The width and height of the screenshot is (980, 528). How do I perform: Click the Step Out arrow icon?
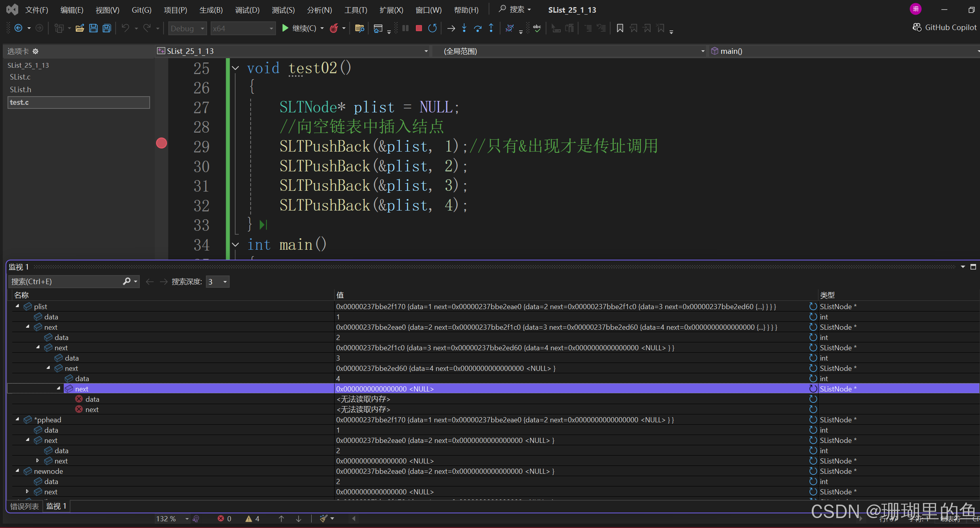(x=491, y=28)
